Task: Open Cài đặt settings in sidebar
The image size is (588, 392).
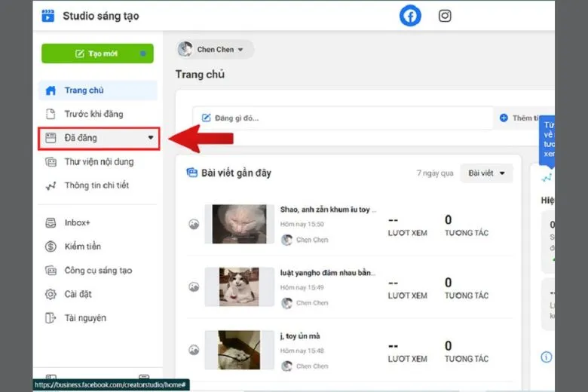Action: 78,294
